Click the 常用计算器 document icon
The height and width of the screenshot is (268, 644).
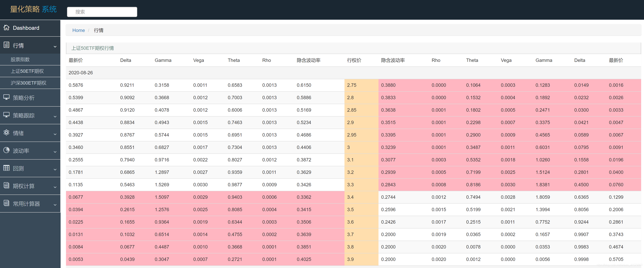(7, 203)
